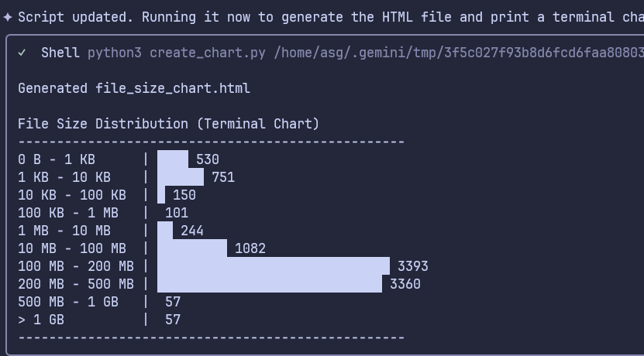This screenshot has height=356, width=644.
Task: Click the value 1082
Action: click(250, 248)
